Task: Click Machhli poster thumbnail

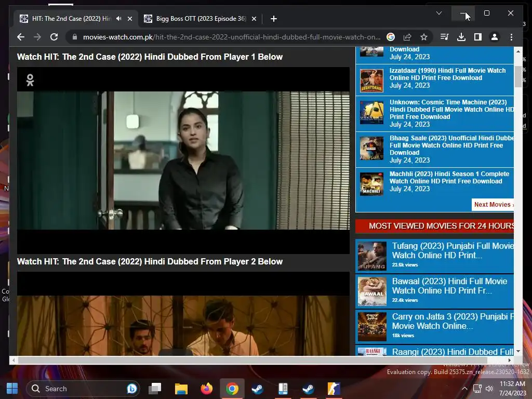Action: [371, 184]
